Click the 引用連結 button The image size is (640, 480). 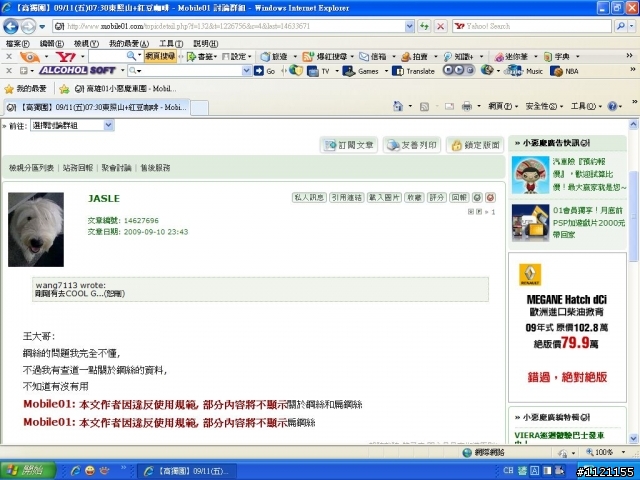(347, 198)
